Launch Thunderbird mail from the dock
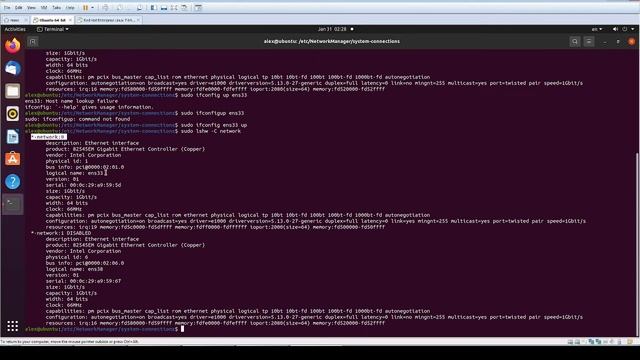Image resolution: width=640 pixels, height=360 pixels. tap(13, 68)
